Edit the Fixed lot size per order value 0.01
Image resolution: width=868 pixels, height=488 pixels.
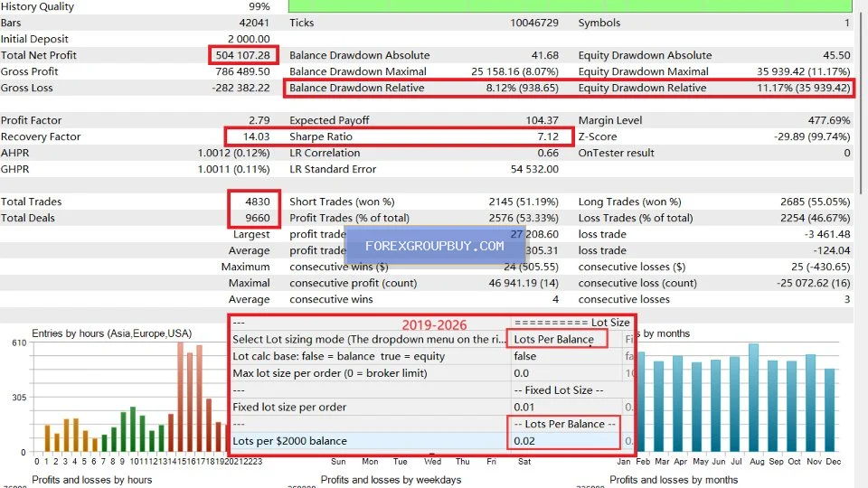(524, 408)
